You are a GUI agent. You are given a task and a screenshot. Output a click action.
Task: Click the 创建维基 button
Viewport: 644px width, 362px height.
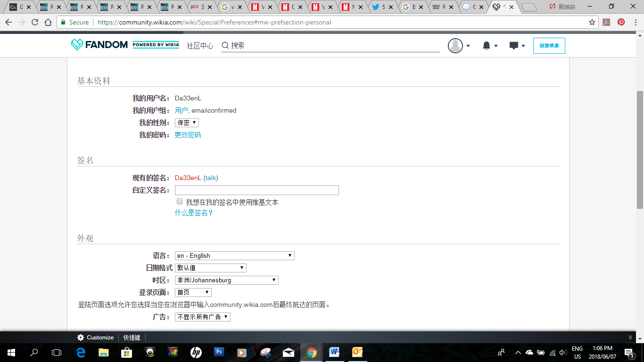tap(549, 46)
